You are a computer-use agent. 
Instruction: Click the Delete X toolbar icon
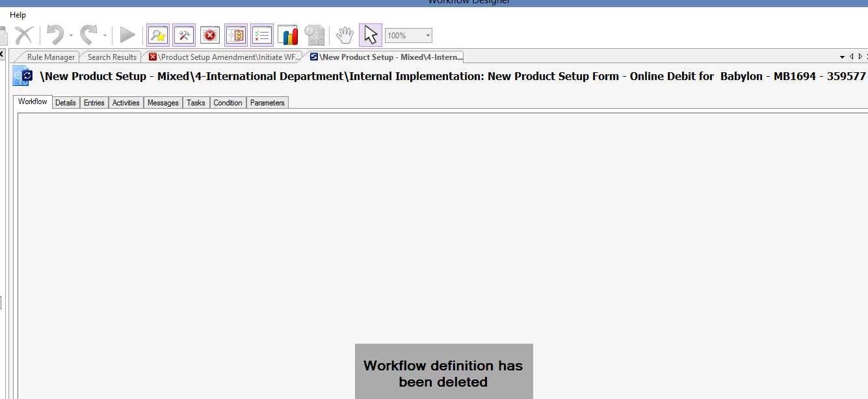coord(24,35)
